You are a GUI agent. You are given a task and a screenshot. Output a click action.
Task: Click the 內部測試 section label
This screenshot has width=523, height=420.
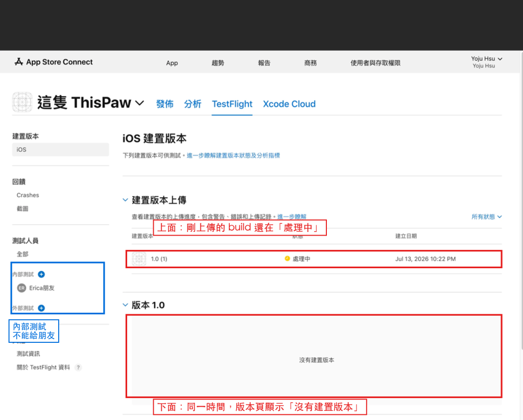click(x=23, y=274)
